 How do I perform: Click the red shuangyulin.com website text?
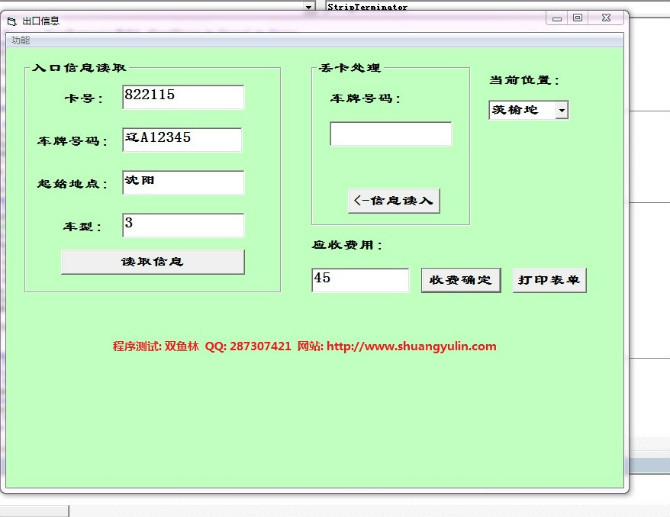pos(411,346)
